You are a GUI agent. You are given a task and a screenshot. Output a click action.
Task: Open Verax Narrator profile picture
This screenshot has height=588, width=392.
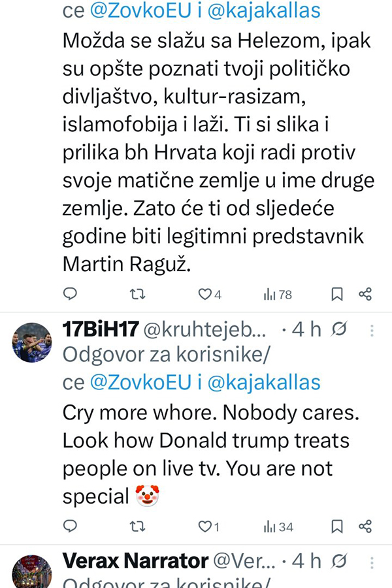pyautogui.click(x=31, y=572)
